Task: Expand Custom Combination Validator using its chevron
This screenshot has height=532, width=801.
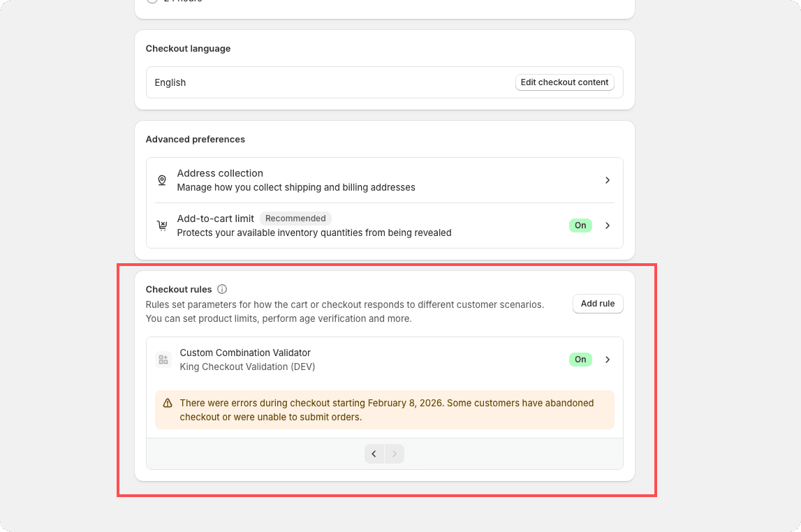Action: coord(608,360)
